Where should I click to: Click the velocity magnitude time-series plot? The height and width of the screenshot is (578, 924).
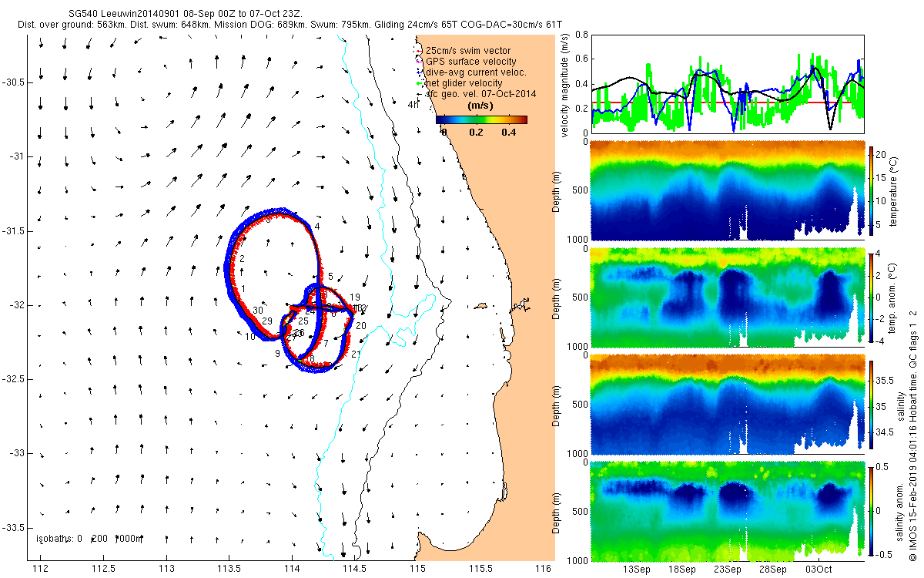click(728, 83)
